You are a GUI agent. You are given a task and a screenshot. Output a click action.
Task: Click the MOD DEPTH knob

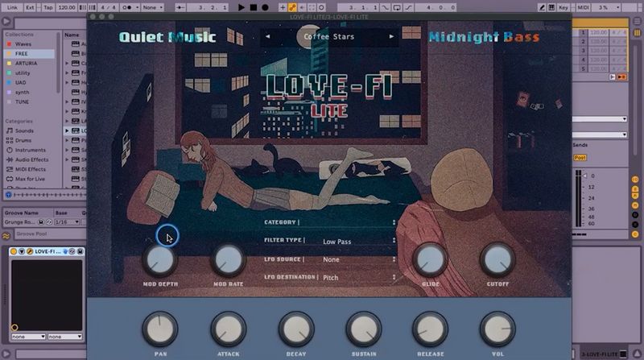point(159,259)
